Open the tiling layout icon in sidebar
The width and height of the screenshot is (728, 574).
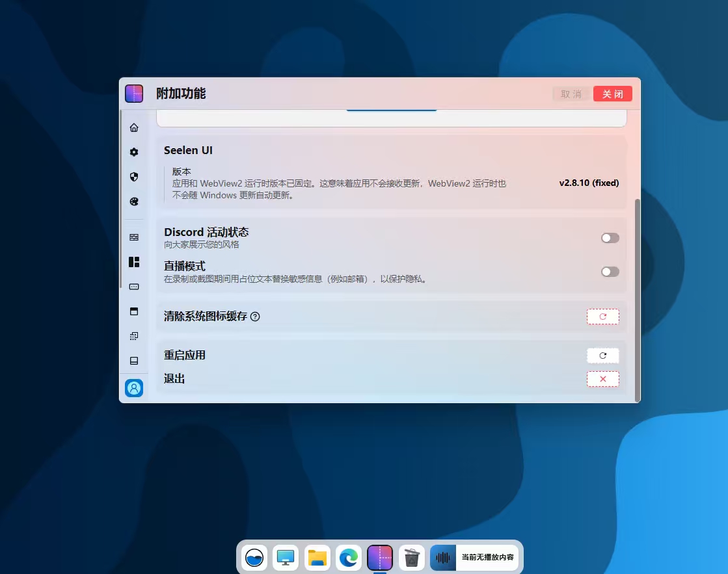click(x=134, y=262)
